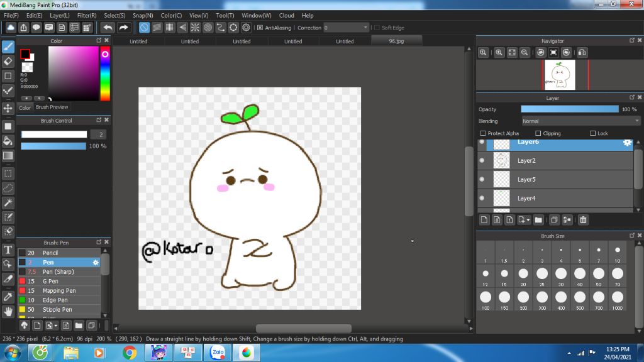Screen dimensions: 644x362
Task: Duplicate the current layer
Action: coord(554,220)
